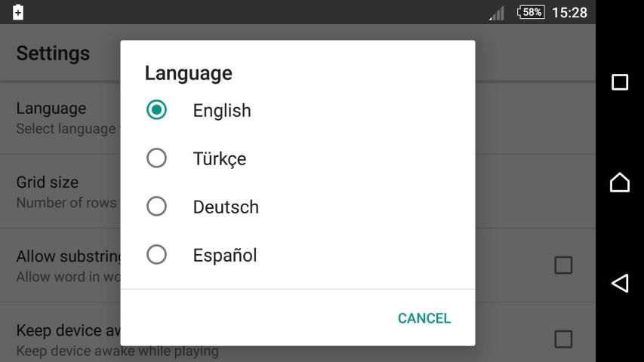Enable the Keep device awake checkbox
The image size is (644, 362).
coord(563,339)
